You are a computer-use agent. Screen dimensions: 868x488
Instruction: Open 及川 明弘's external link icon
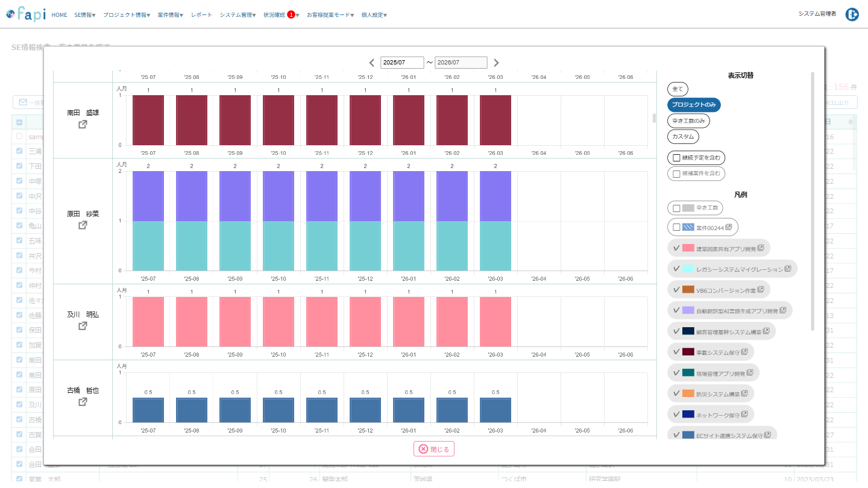tap(83, 326)
